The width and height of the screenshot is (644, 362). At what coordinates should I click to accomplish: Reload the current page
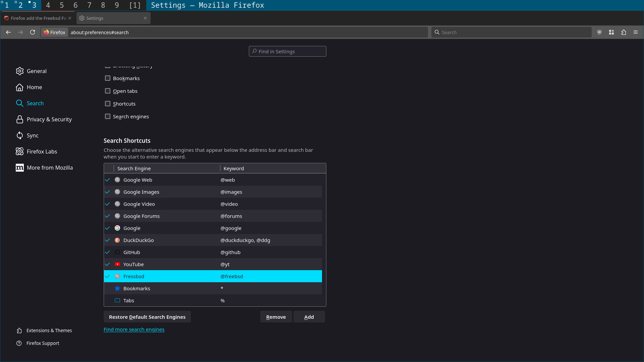33,32
